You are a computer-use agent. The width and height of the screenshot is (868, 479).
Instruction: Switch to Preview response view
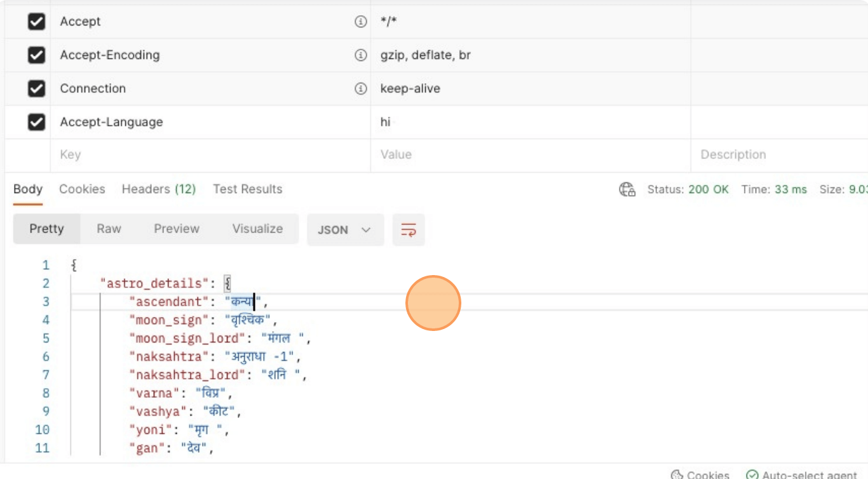[x=177, y=229]
